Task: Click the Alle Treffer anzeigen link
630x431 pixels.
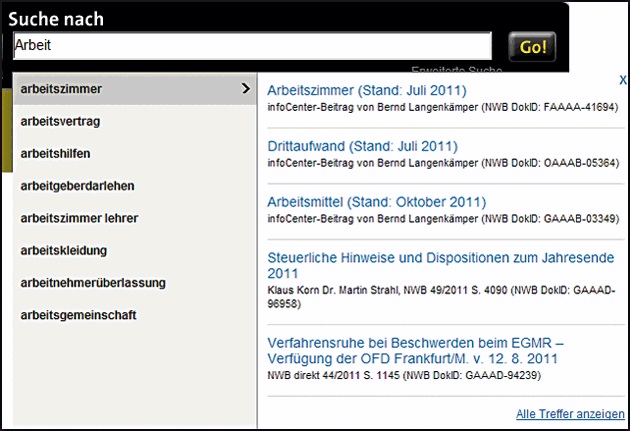Action: click(570, 414)
